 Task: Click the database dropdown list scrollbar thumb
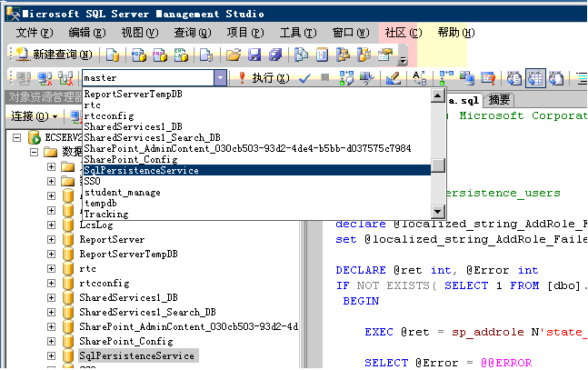click(438, 165)
